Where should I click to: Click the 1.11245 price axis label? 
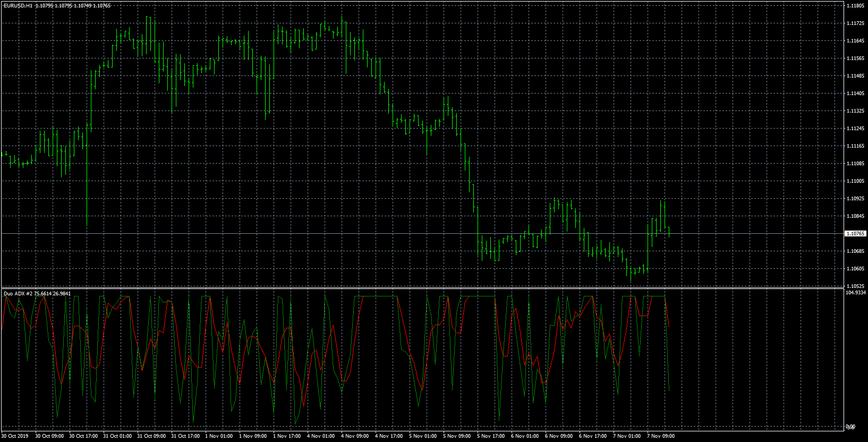(855, 129)
